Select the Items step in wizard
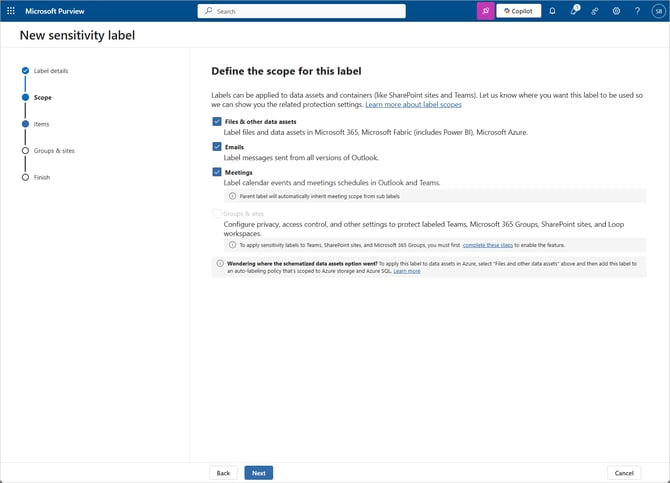The image size is (670, 483). (x=41, y=124)
